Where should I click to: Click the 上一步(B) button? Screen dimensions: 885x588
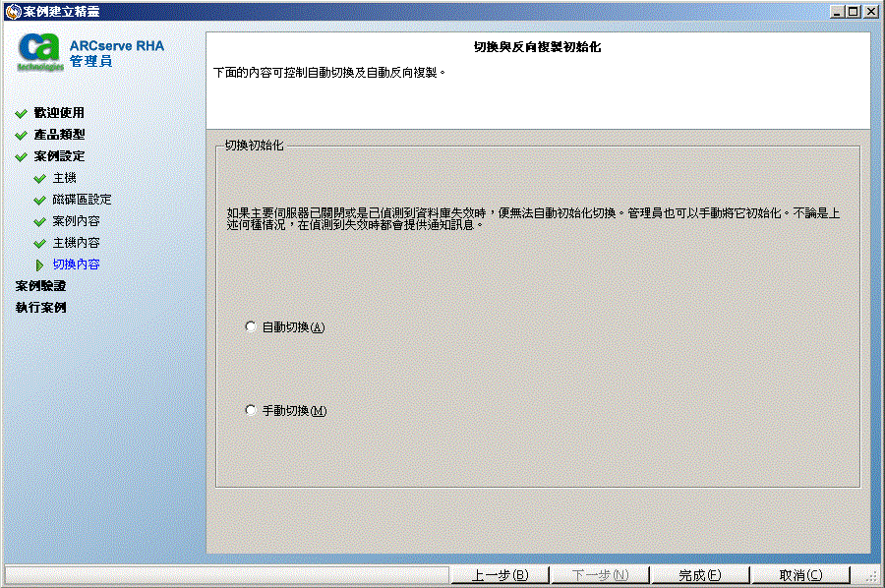[x=500, y=575]
